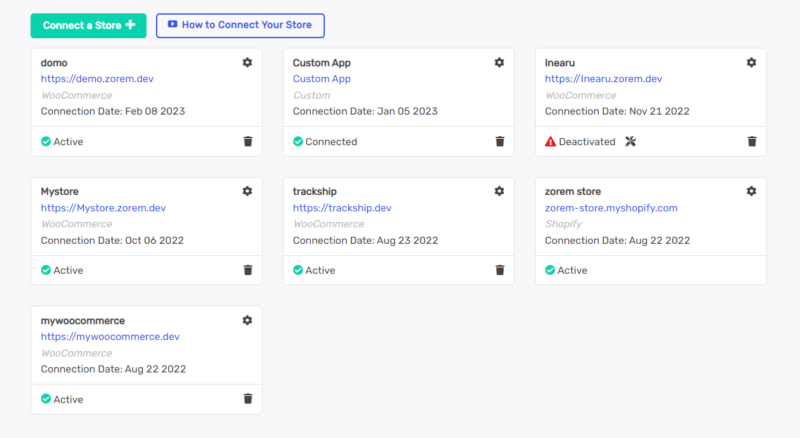The image size is (800, 438).
Task: Click the repair tools icon beside Deactivated
Action: coord(631,141)
